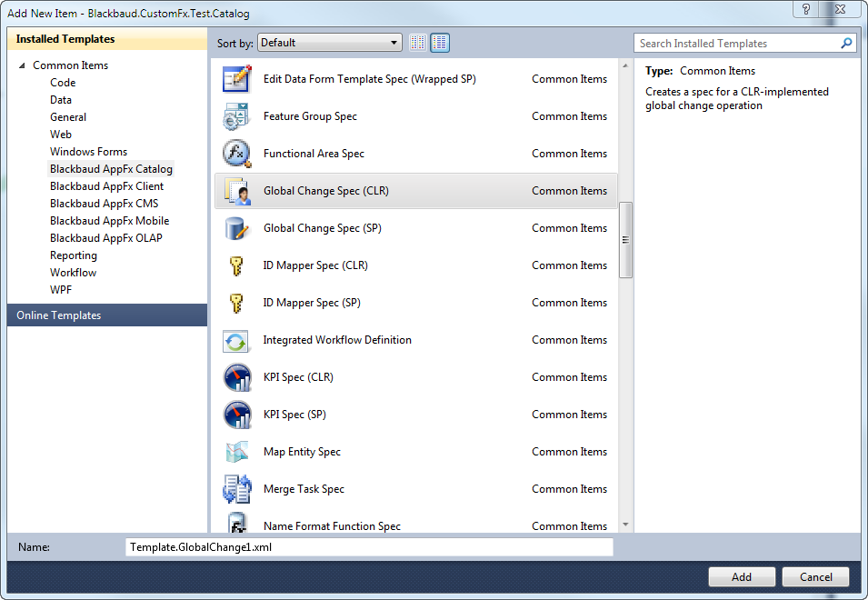The width and height of the screenshot is (868, 600).
Task: Click the scrollbar up arrow
Action: pos(625,65)
